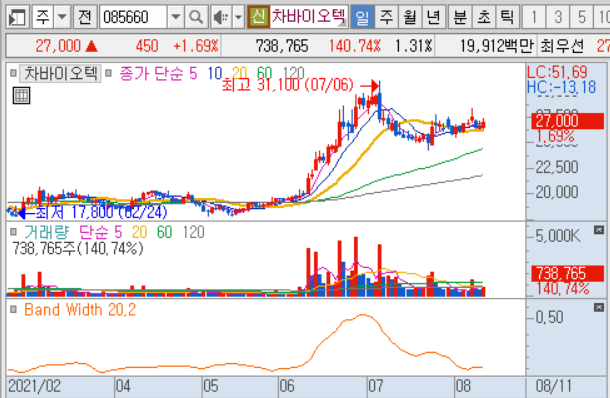
Task: Close the volume panel with its X icon
Action: tap(599, 230)
